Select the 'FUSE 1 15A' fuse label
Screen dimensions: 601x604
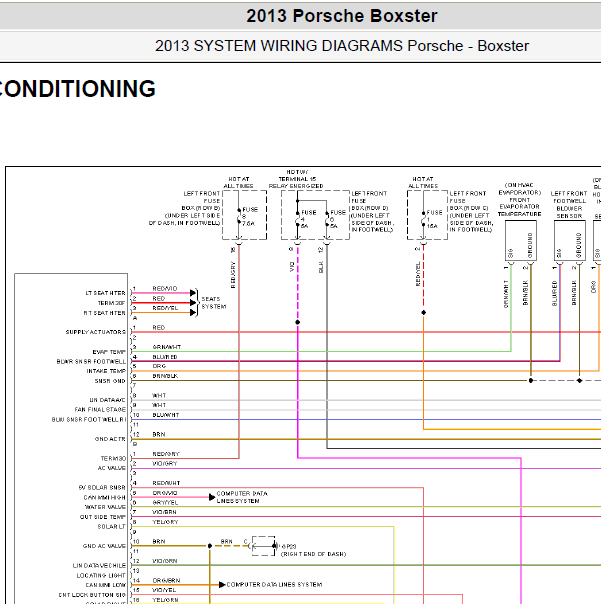coord(434,219)
